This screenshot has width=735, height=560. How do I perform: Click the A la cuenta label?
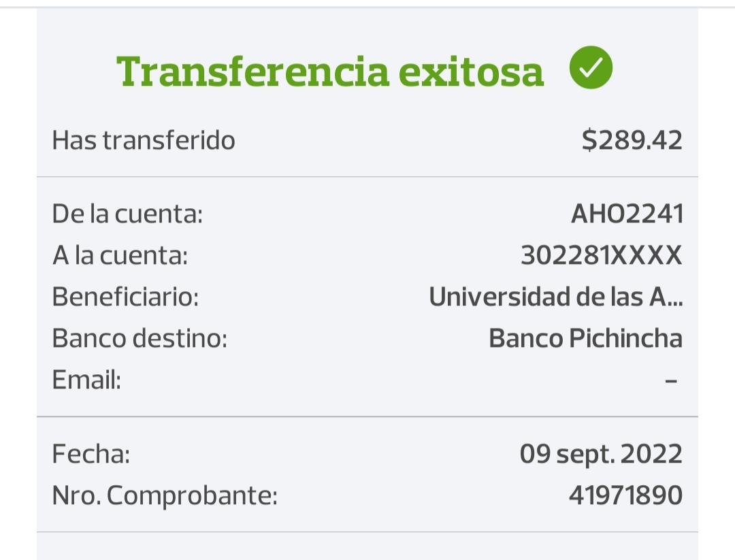[x=120, y=256]
